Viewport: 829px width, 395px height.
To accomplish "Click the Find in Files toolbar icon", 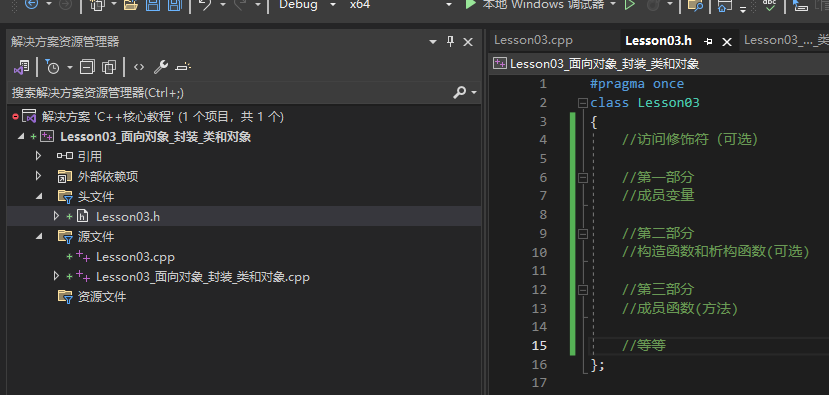I will (x=695, y=5).
